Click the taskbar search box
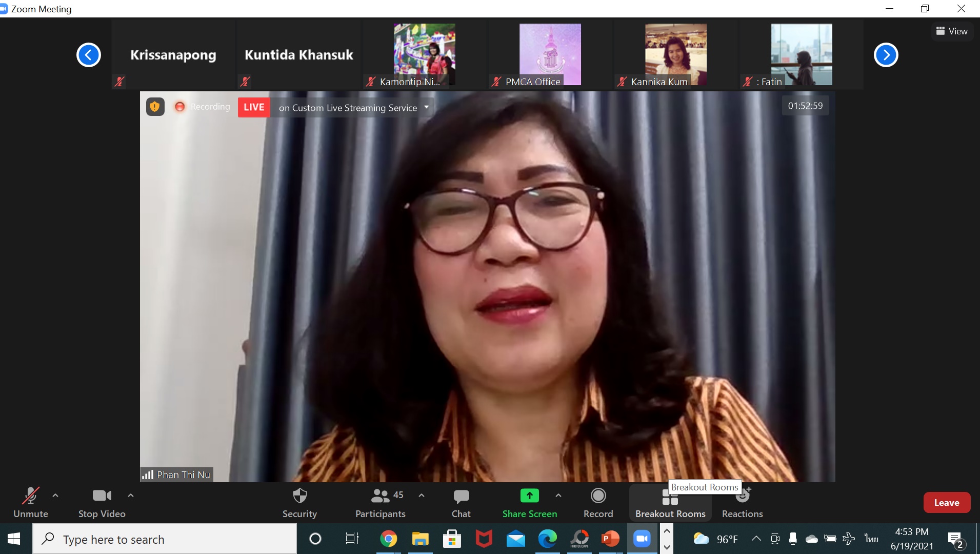The image size is (980, 554). click(165, 539)
